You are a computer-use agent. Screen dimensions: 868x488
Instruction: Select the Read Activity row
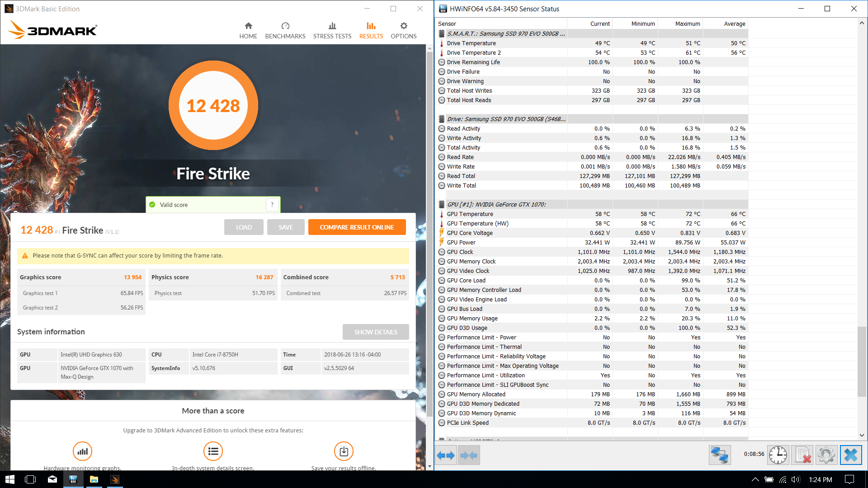point(592,129)
